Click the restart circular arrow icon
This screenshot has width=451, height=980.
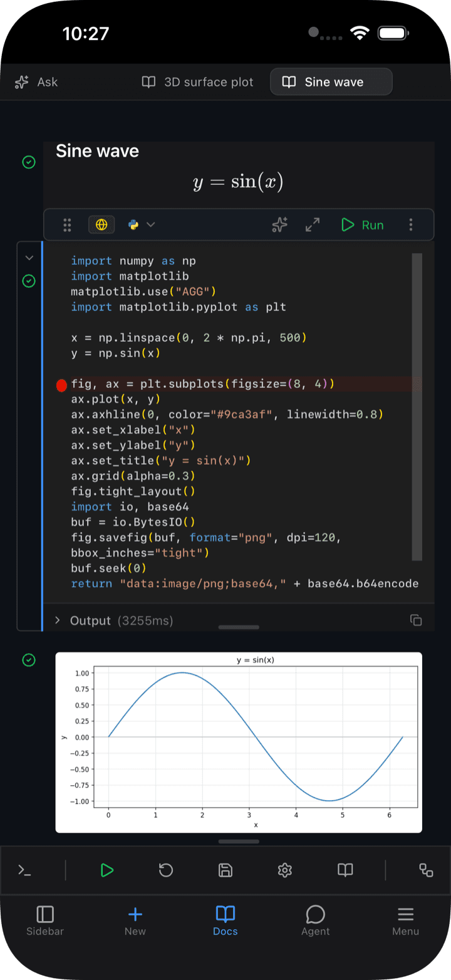point(166,870)
